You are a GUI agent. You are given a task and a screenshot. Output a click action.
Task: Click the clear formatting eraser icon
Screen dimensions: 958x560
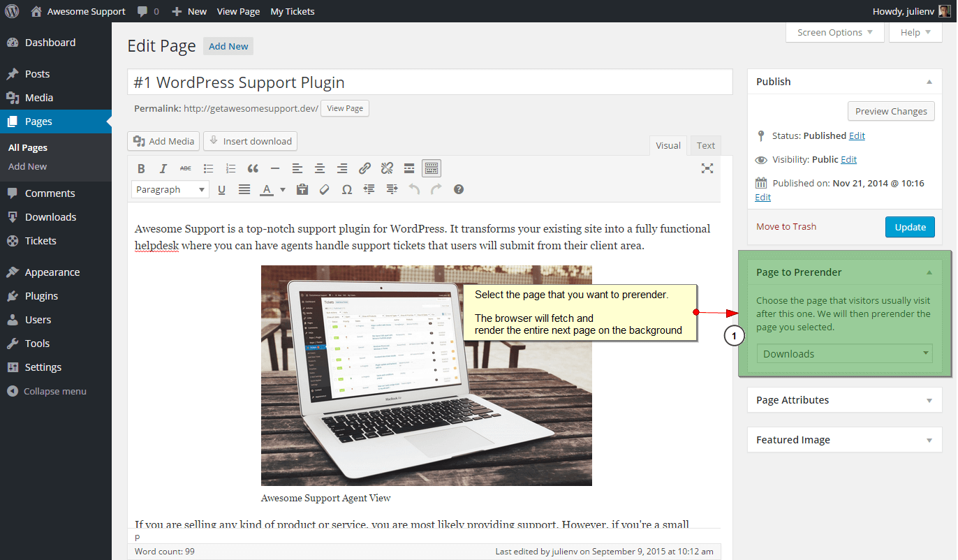coord(325,189)
